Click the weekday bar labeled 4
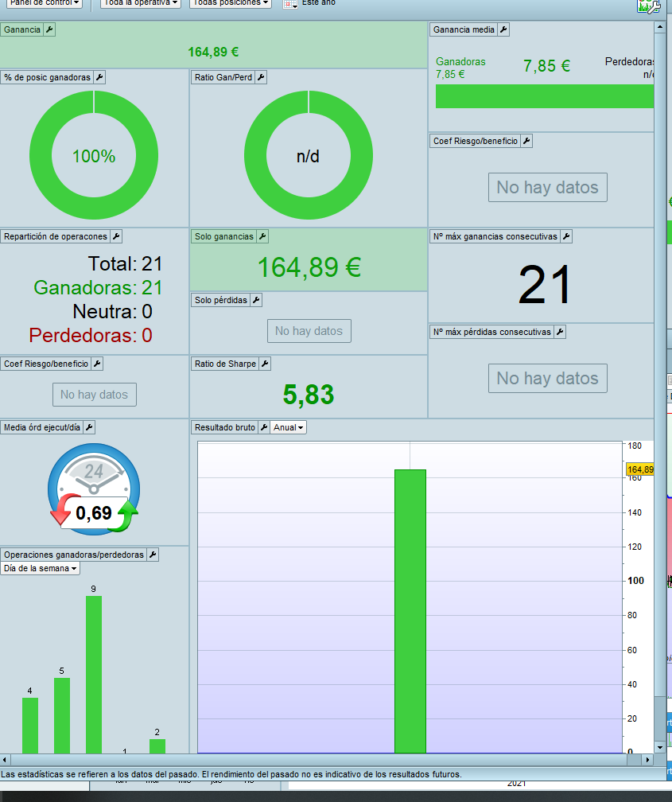The image size is (672, 802). 30,726
